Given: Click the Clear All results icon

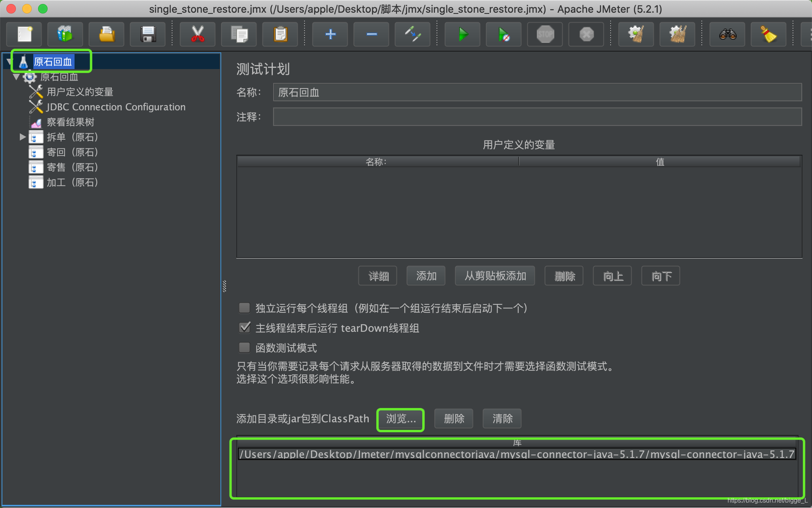Looking at the screenshot, I should point(677,34).
